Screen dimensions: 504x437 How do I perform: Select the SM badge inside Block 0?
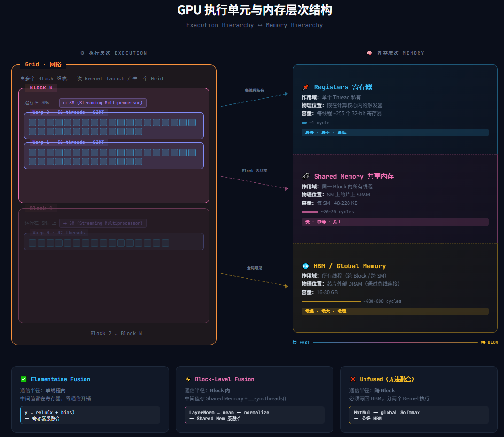[x=103, y=103]
